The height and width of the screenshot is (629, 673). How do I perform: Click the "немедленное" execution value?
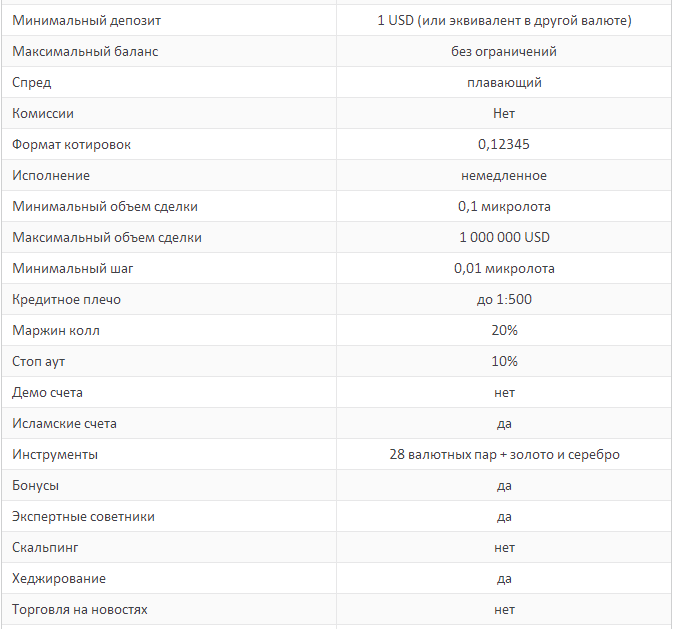coord(504,175)
